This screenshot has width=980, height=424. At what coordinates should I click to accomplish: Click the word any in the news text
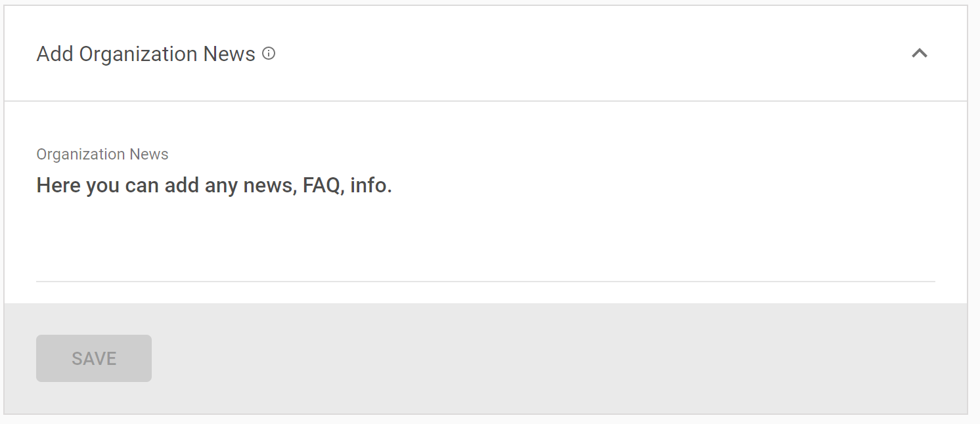(220, 186)
